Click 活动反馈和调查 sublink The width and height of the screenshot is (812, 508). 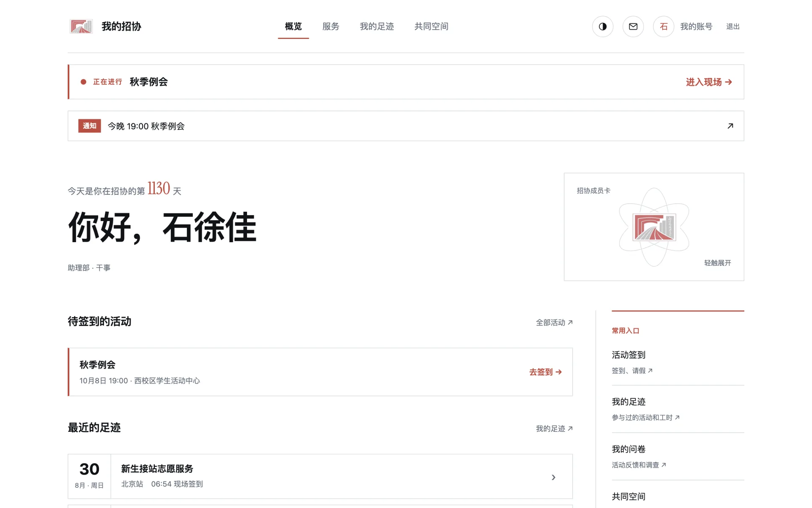[639, 465]
